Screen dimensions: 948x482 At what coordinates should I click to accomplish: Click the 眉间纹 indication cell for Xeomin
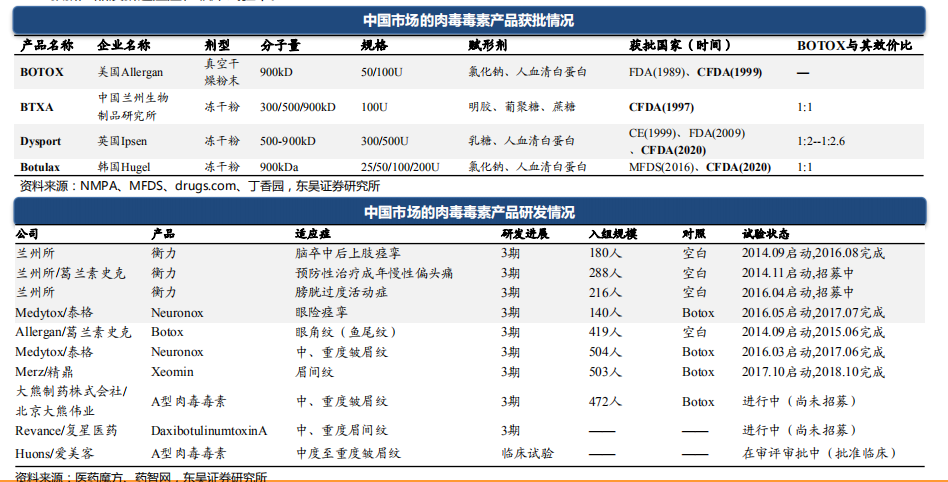point(314,371)
